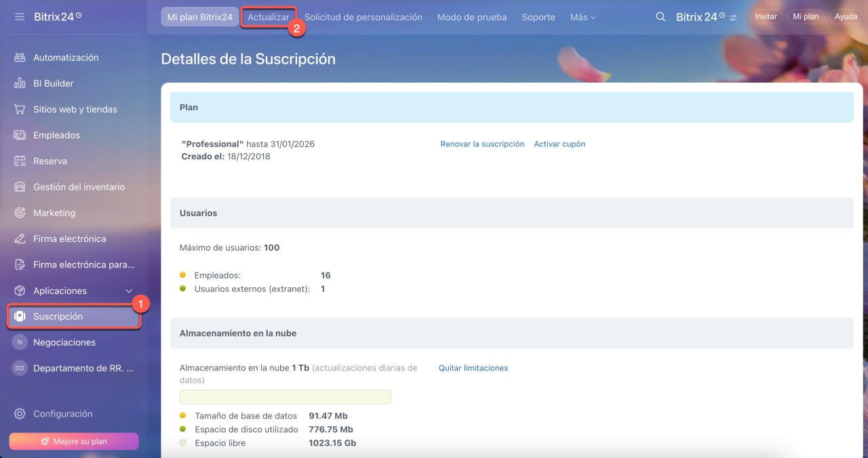Image resolution: width=868 pixels, height=458 pixels.
Task: Click 'Tamaño de base de datos' value 91.47 Mb
Action: 328,416
